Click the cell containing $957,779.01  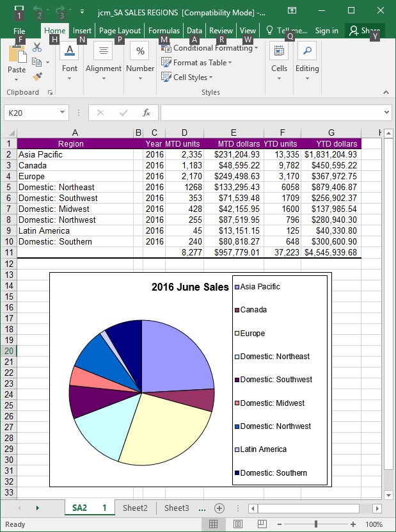tap(234, 252)
